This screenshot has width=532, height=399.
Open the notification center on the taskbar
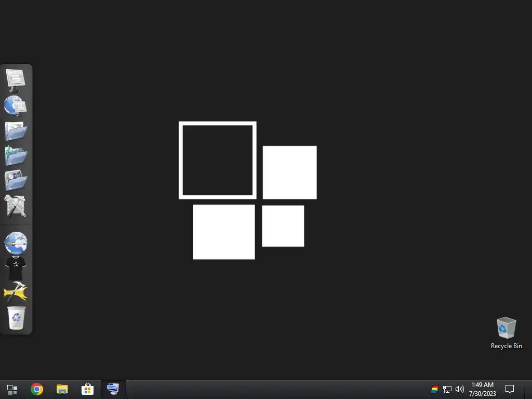coord(510,389)
